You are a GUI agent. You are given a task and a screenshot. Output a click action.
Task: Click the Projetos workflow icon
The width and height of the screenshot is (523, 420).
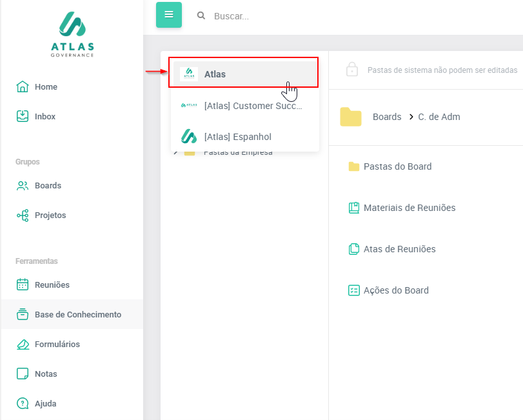coord(23,215)
